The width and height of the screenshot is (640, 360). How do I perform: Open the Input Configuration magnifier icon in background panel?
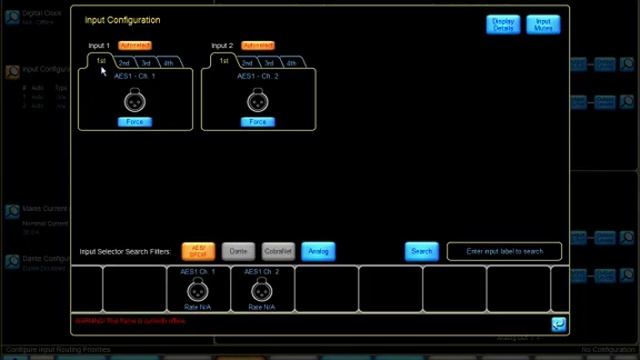click(12, 72)
